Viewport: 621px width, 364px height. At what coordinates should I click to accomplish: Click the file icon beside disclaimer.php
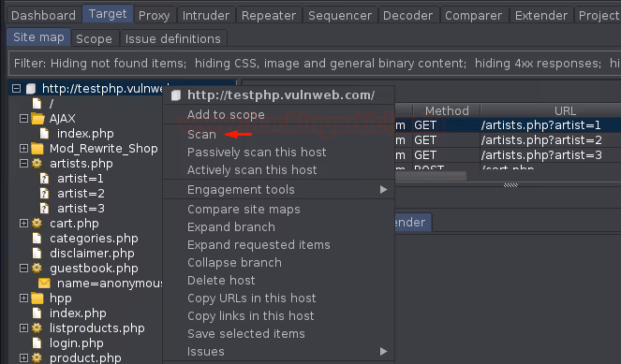pyautogui.click(x=37, y=254)
